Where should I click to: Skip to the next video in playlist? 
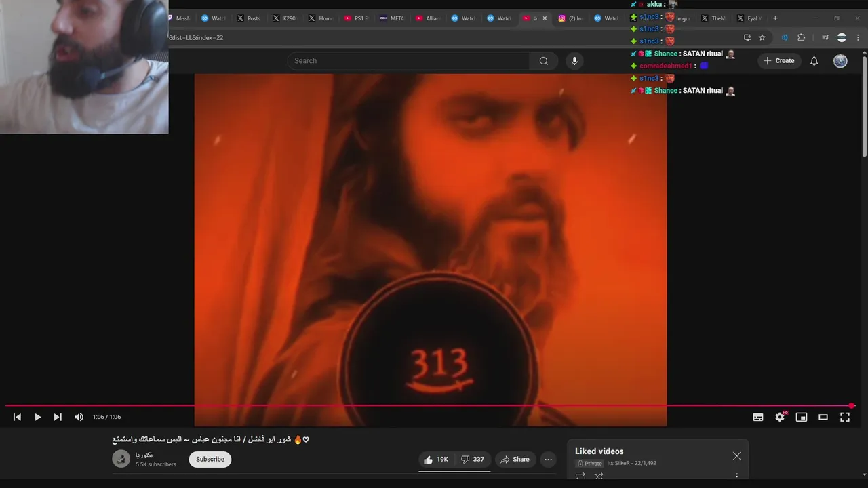(x=58, y=418)
